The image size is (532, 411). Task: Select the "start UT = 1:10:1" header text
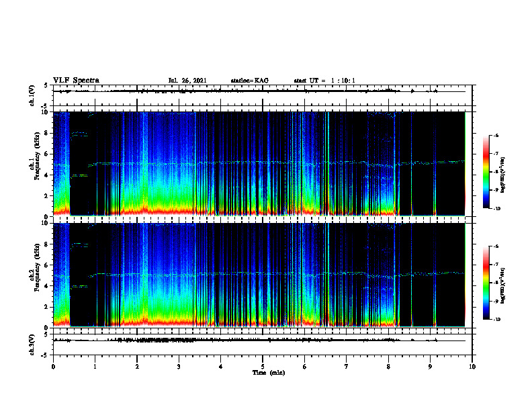324,81
